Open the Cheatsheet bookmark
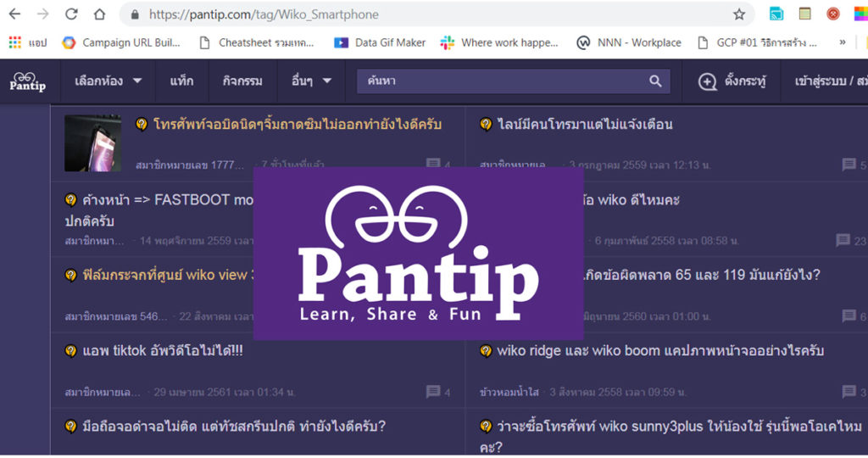Viewport: 868px width, 458px height. coord(257,42)
